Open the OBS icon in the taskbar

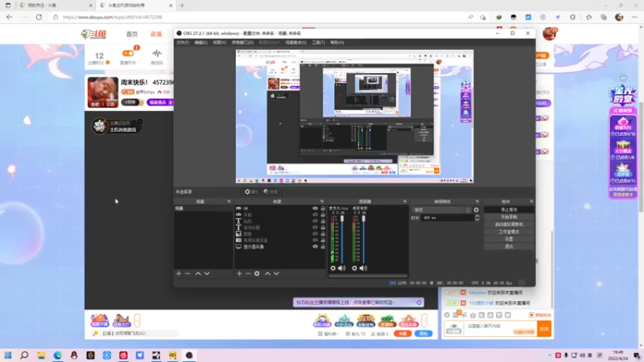click(x=189, y=356)
